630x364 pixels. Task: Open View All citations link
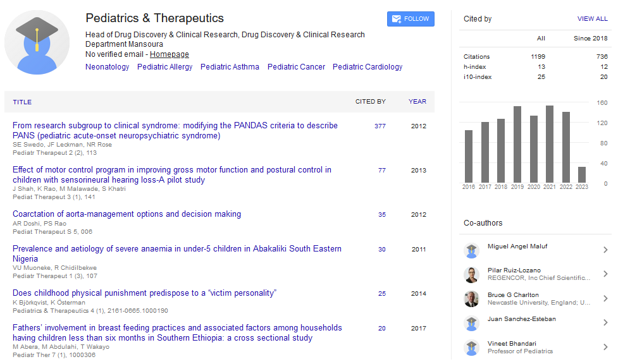592,19
